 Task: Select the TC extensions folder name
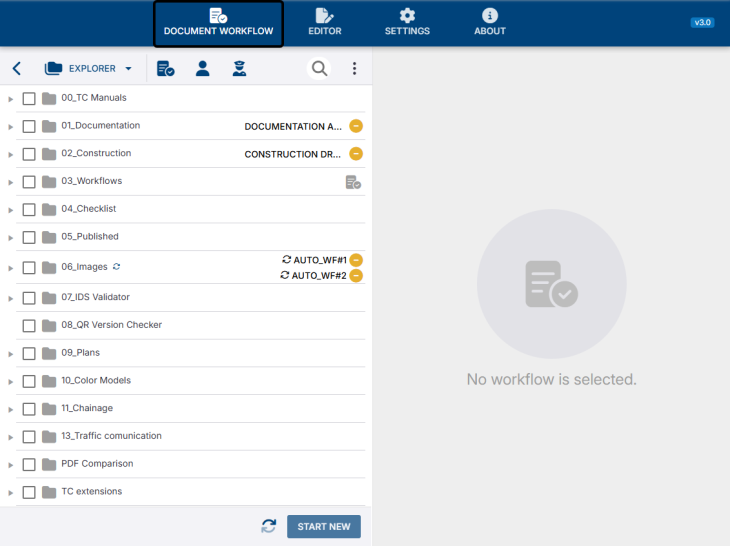coord(92,492)
